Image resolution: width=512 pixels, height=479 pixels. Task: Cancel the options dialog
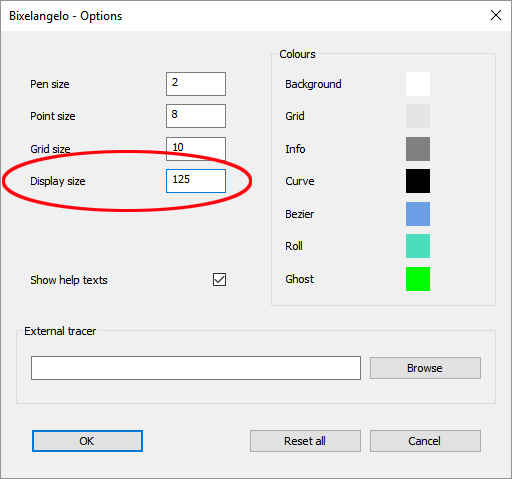[x=425, y=441]
